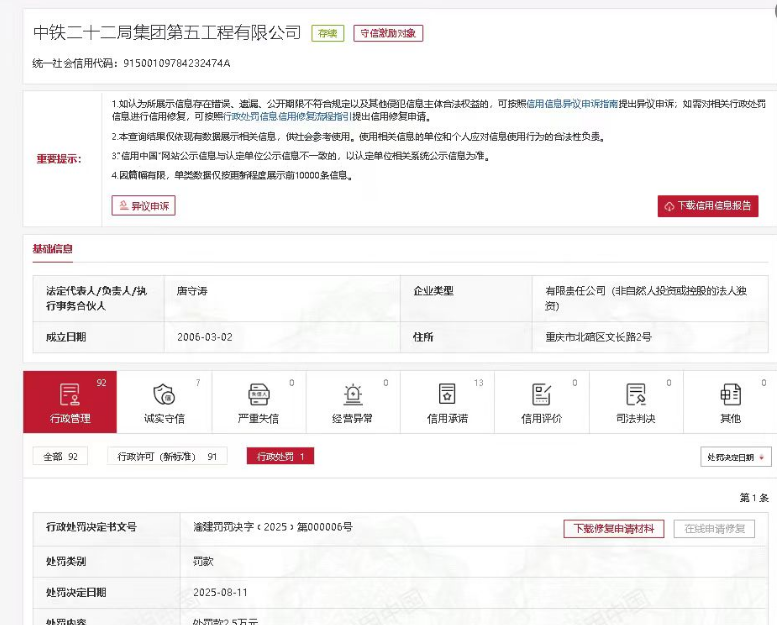Open the 司法判决 icon

point(635,395)
